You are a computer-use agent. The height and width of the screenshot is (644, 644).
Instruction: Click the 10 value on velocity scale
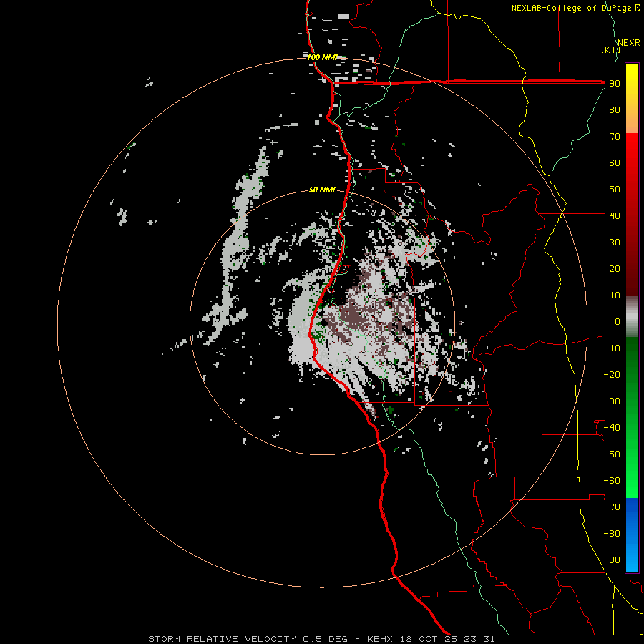[x=615, y=296]
